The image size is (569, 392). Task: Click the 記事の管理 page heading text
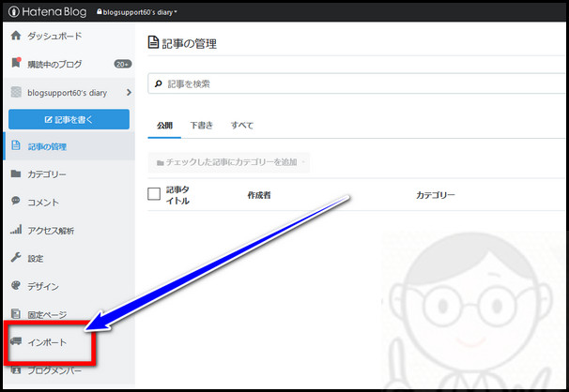point(189,43)
